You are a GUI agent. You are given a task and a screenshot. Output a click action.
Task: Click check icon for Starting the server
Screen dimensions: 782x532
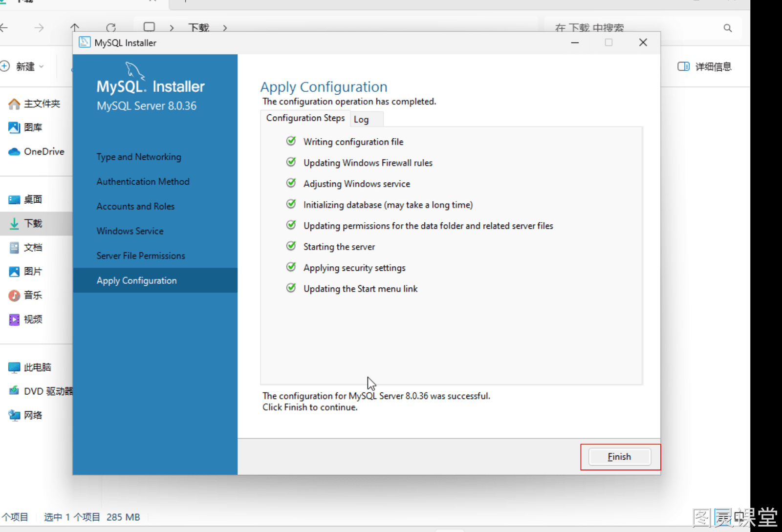pyautogui.click(x=291, y=246)
